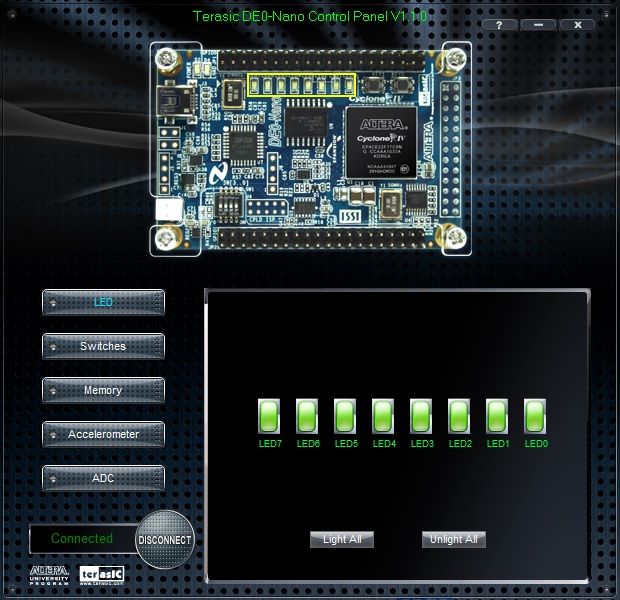The image size is (620, 600).
Task: Click the highlighted LED row on board image
Action: 302,85
